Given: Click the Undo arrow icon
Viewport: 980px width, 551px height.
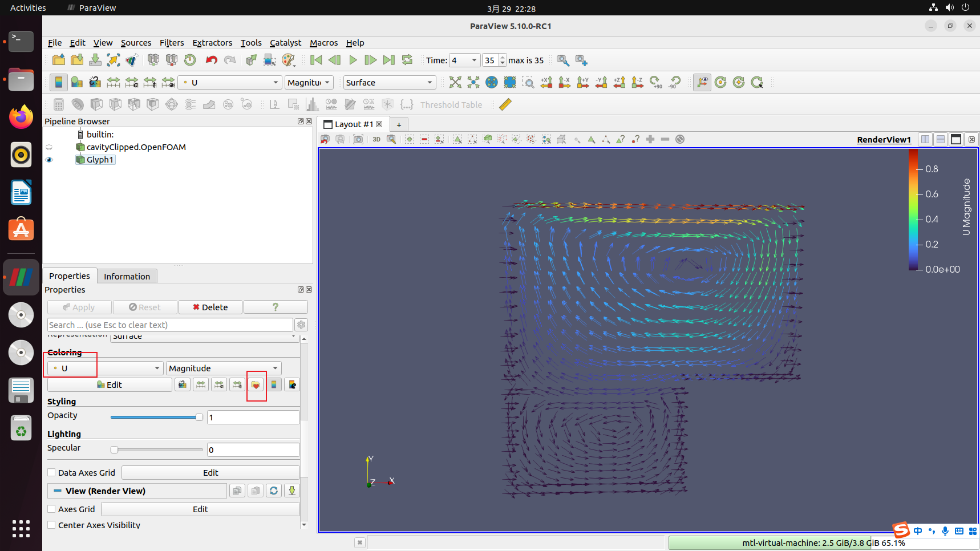Looking at the screenshot, I should point(211,60).
